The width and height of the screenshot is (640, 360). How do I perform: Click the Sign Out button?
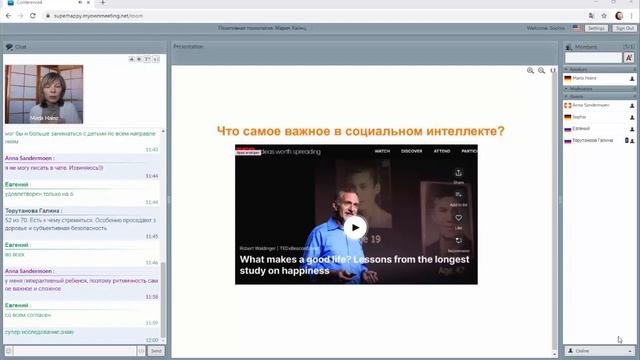click(624, 28)
